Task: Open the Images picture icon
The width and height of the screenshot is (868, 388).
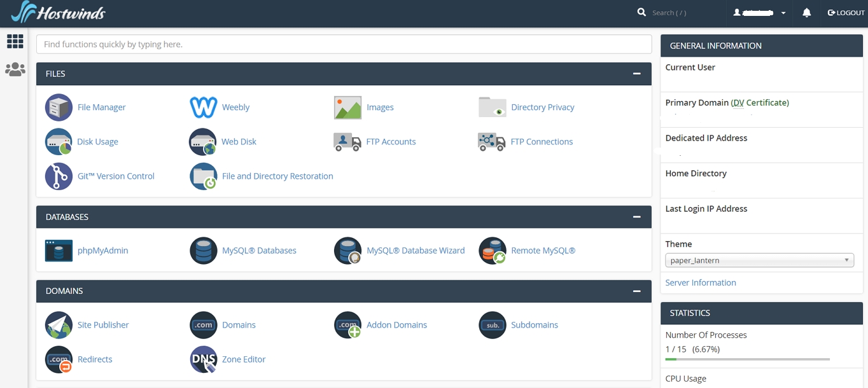Action: pyautogui.click(x=347, y=107)
